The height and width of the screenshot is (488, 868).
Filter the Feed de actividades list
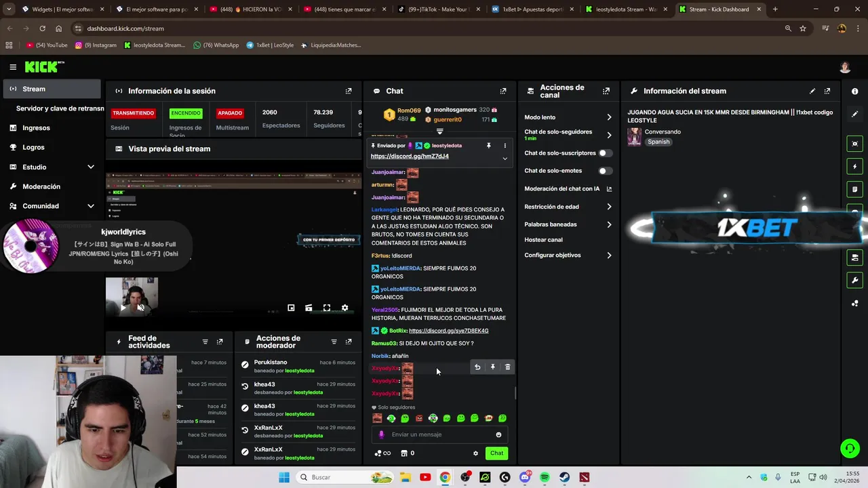[205, 342]
